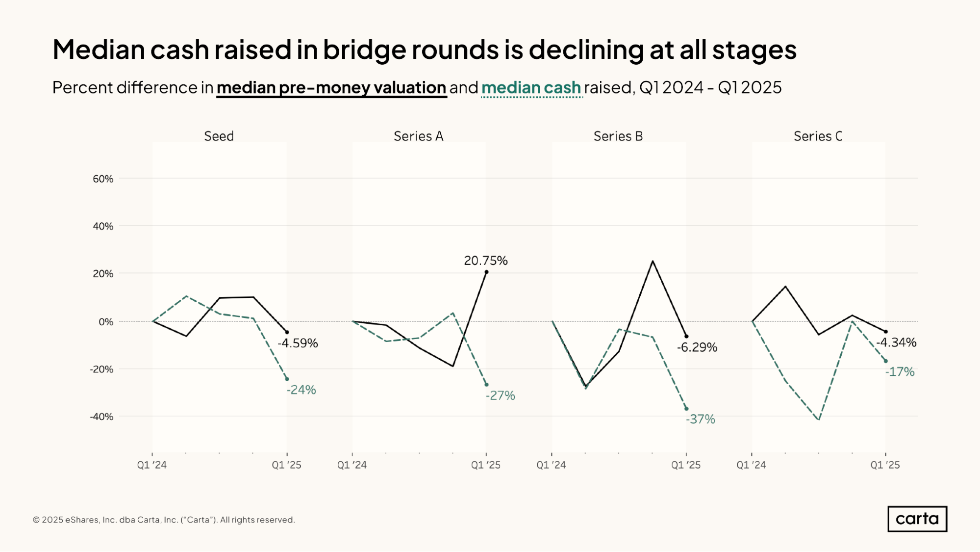Click the copyright notice text

point(164,520)
